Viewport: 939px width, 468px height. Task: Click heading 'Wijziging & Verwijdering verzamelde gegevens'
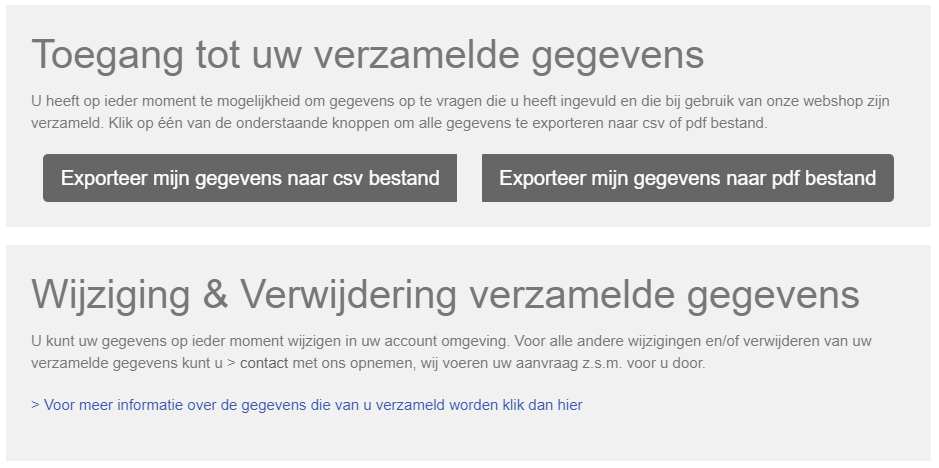[446, 295]
